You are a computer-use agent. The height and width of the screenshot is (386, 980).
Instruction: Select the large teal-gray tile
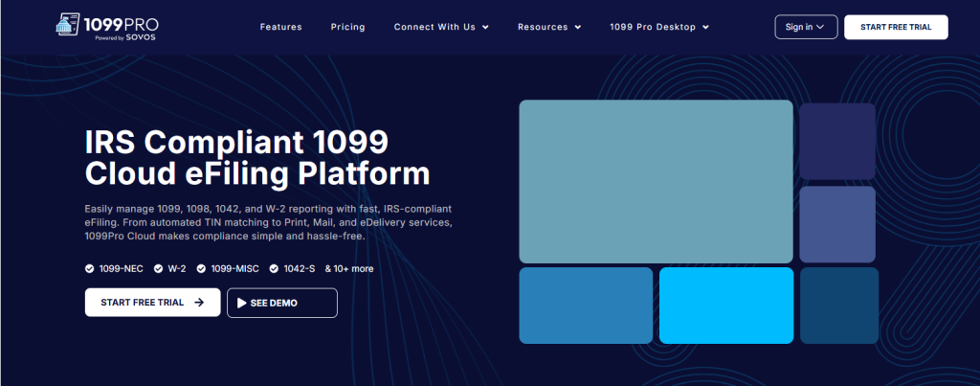point(656,181)
